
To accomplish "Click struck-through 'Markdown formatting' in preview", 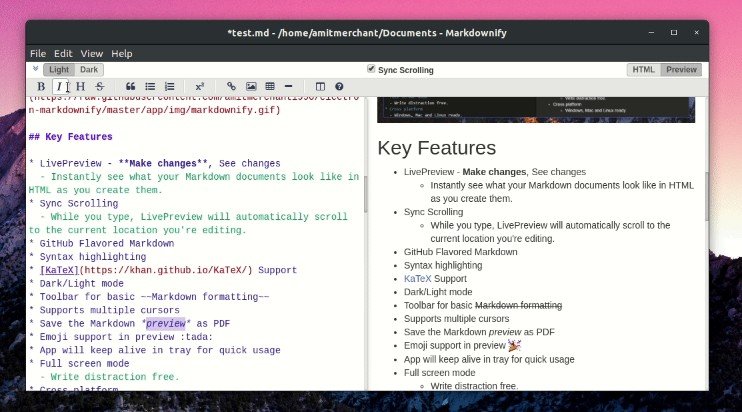I will point(518,306).
